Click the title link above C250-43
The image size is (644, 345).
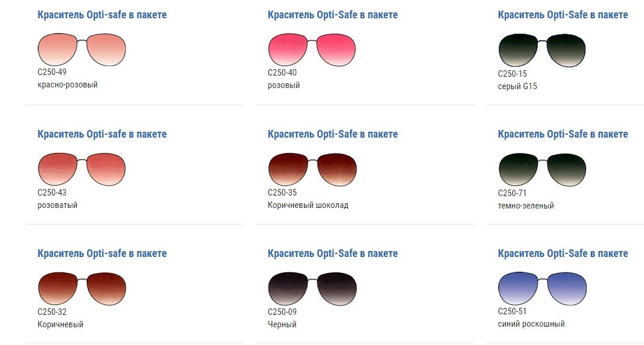click(102, 134)
